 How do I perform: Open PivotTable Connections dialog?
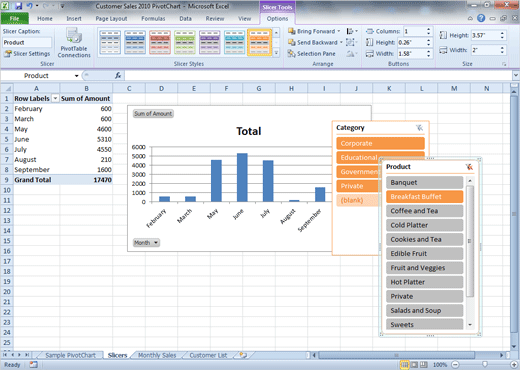click(x=74, y=43)
